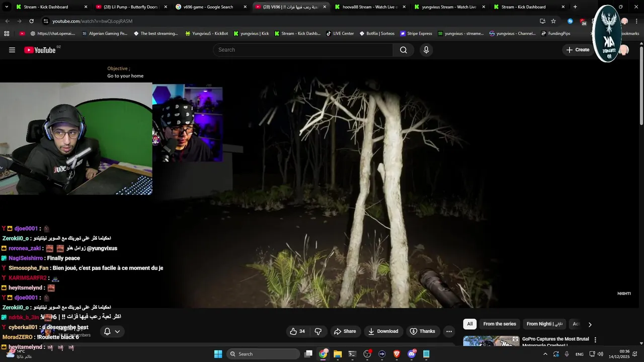Open microphone indicator in system tray

pyautogui.click(x=567, y=354)
